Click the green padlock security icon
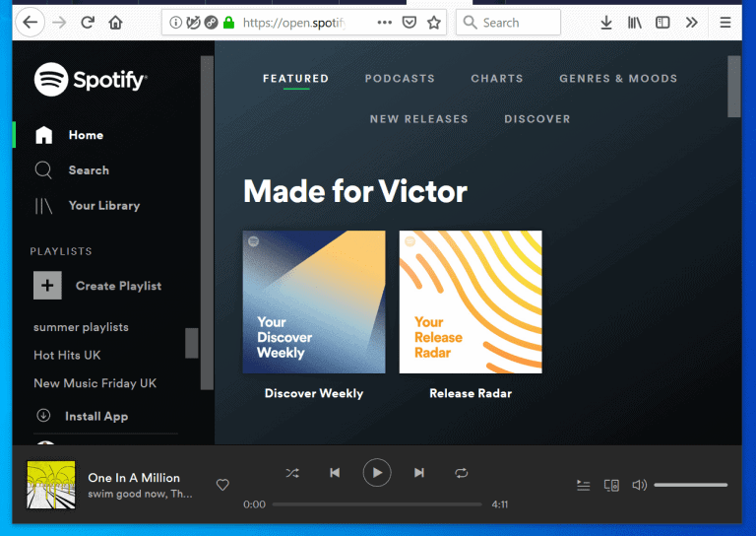This screenshot has height=536, width=756. 229,23
